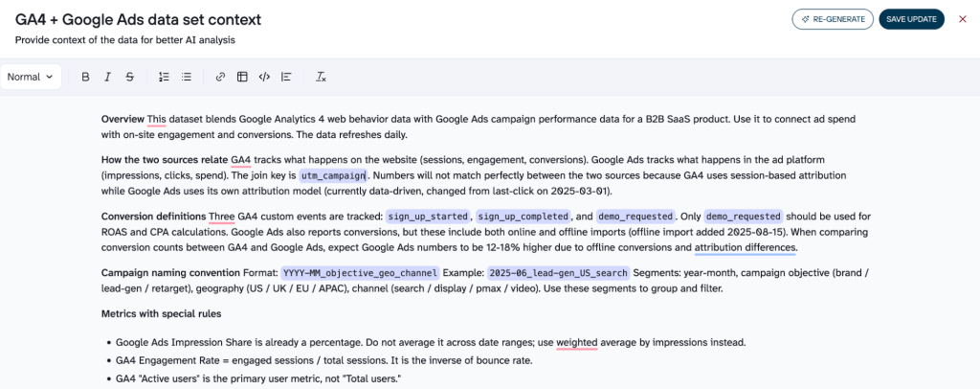This screenshot has height=389, width=980.
Task: Click the 'GA4 Engagement Rate' bullet line
Action: [323, 361]
